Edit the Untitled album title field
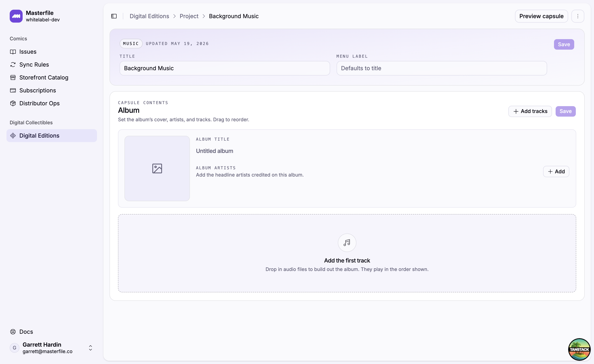The width and height of the screenshot is (594, 364). (215, 151)
